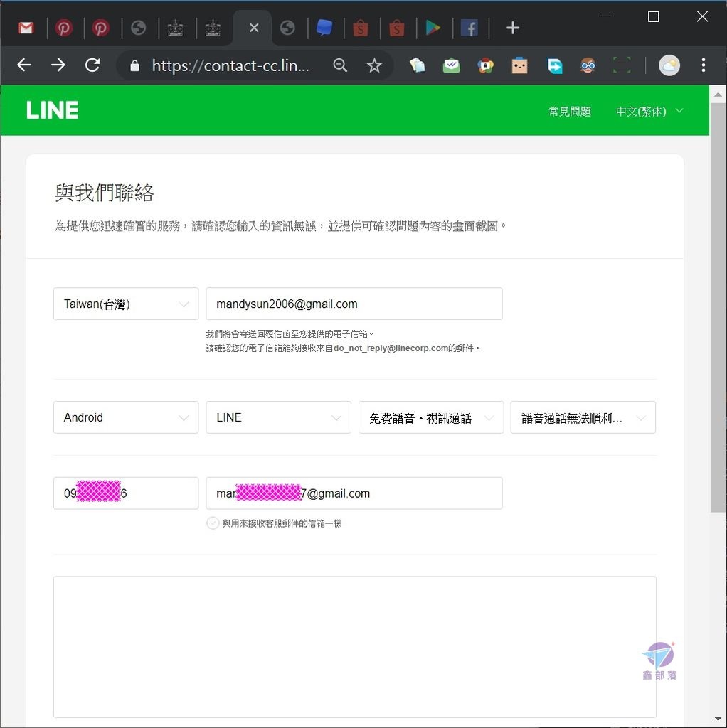Click the do_not_reply@linecorp.com text
This screenshot has width=727, height=728.
pos(391,348)
